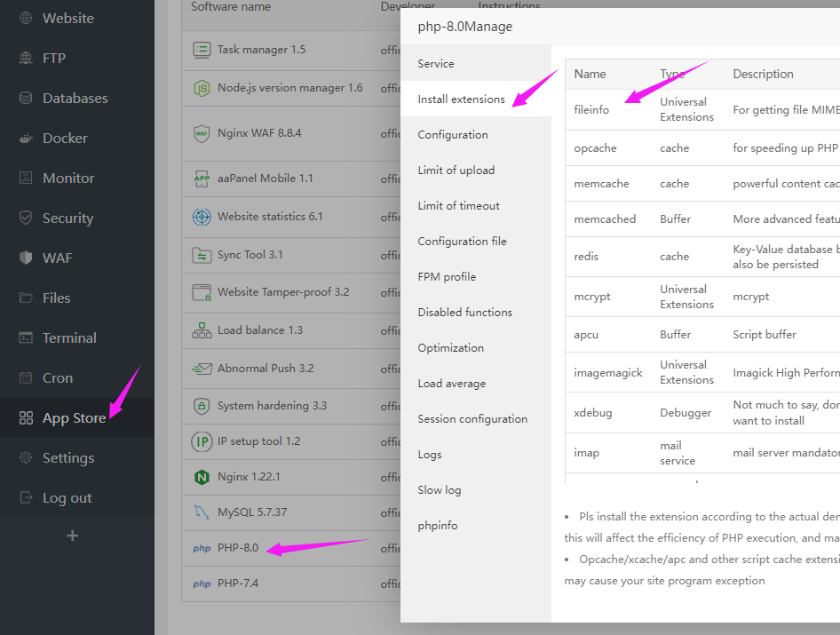Open the FPM profile tab
840x635 pixels.
click(476, 276)
